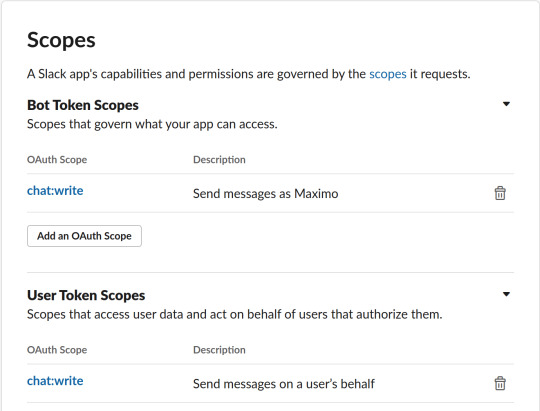Screen dimensions: 540x411
Task: Click OAuth Scope column header in user table
Action: coord(57,350)
